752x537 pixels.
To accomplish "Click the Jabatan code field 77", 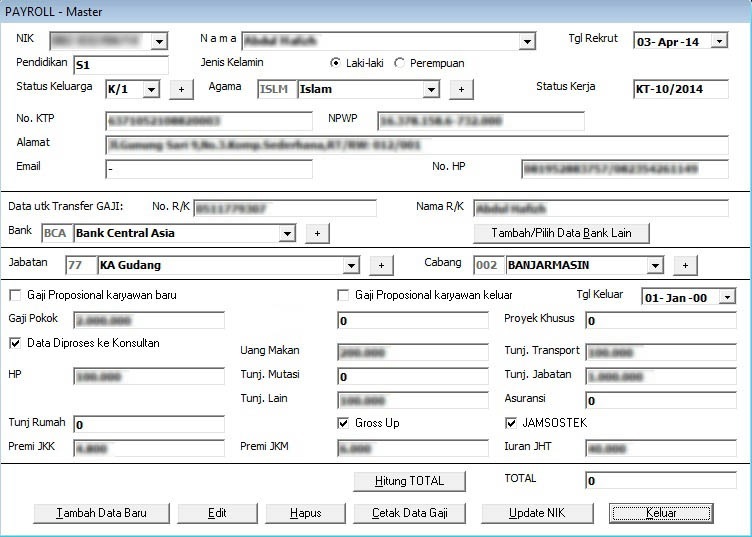I will pyautogui.click(x=81, y=265).
